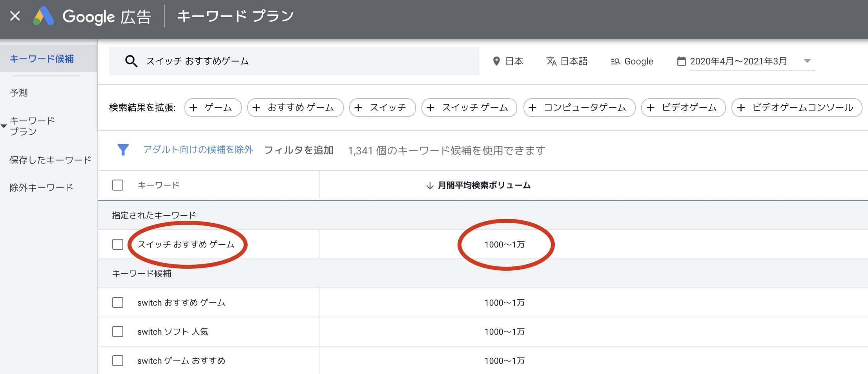868x374 pixels.
Task: Click the calendar icon for date range
Action: [682, 61]
